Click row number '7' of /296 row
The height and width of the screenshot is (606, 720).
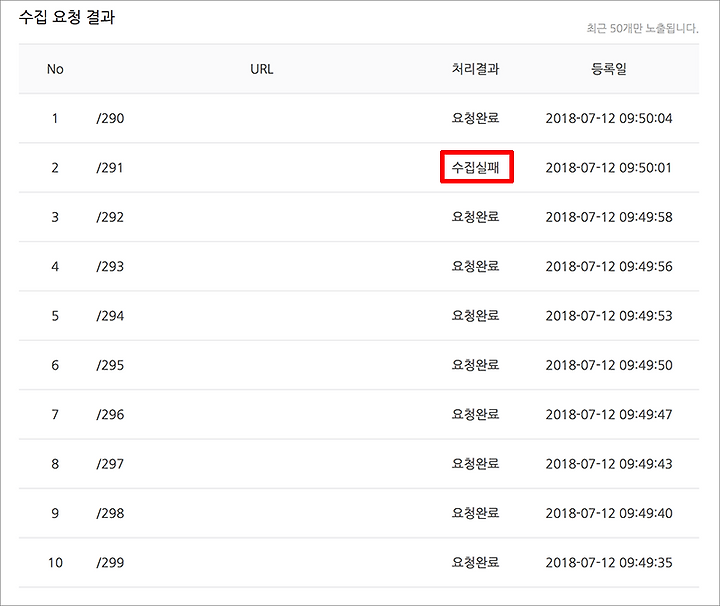pos(55,415)
